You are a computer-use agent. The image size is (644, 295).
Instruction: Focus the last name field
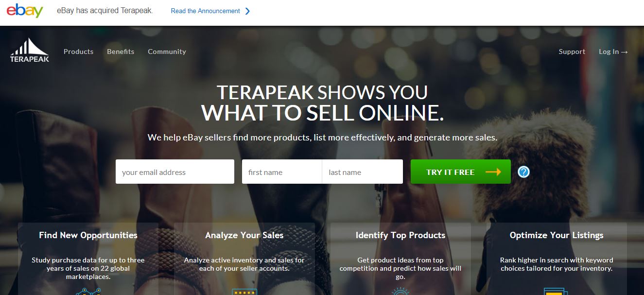(363, 172)
